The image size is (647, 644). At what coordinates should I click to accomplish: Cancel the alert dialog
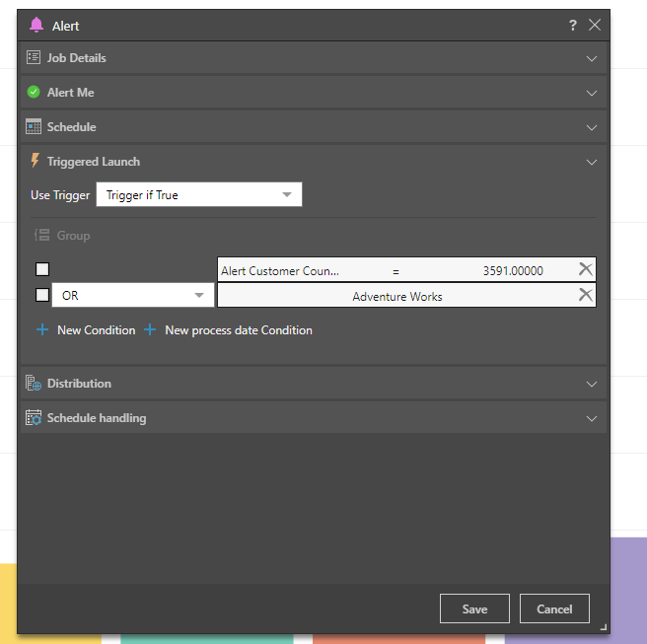553,608
